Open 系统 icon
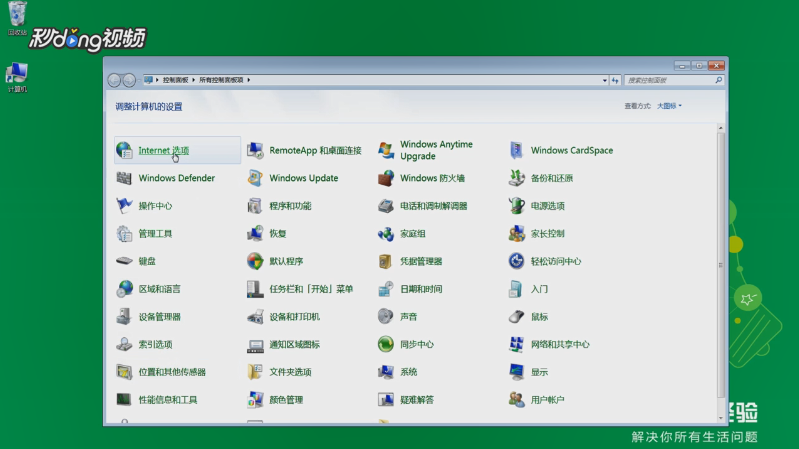The width and height of the screenshot is (799, 449). [x=386, y=372]
